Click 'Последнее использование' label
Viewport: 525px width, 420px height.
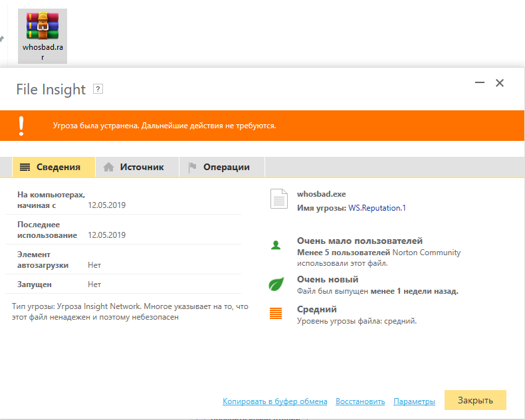click(x=47, y=230)
